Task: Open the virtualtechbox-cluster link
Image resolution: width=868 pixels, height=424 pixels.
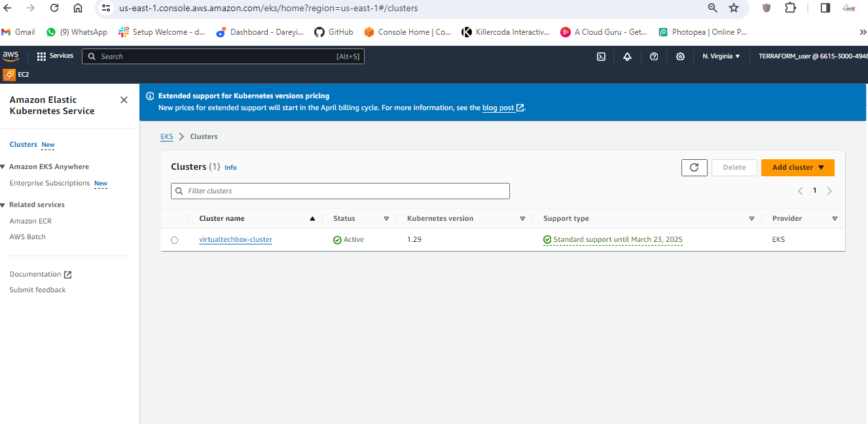Action: pos(236,240)
